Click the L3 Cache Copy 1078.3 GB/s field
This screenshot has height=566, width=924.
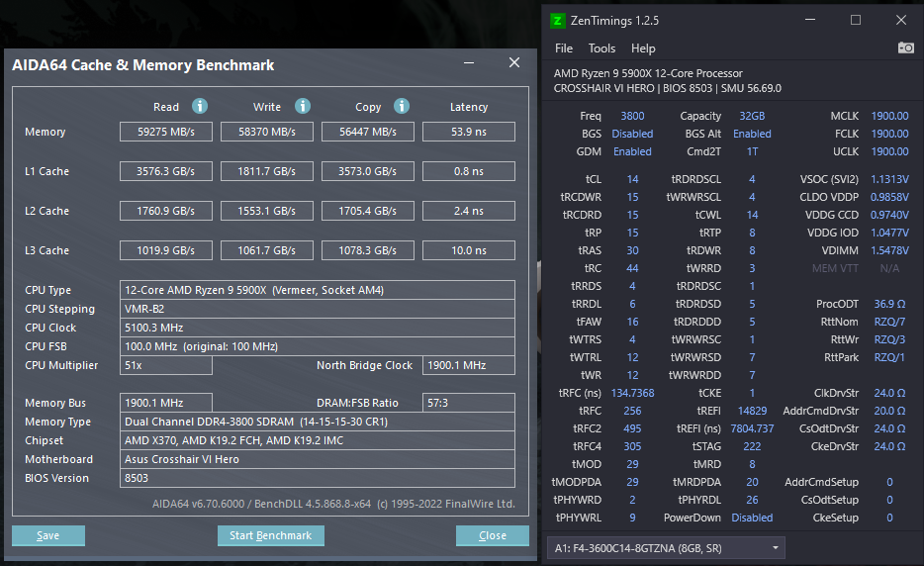(368, 250)
